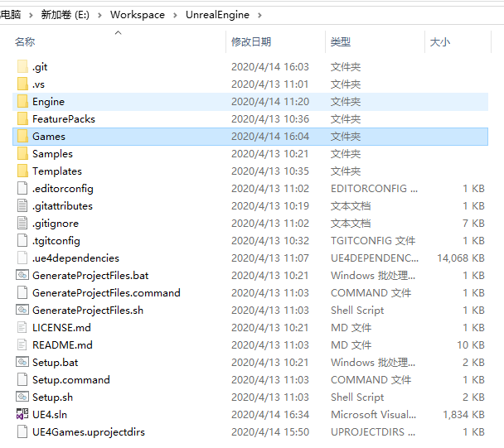The width and height of the screenshot is (504, 448).
Task: Click the FeaturePacks folder icon
Action: pos(22,118)
